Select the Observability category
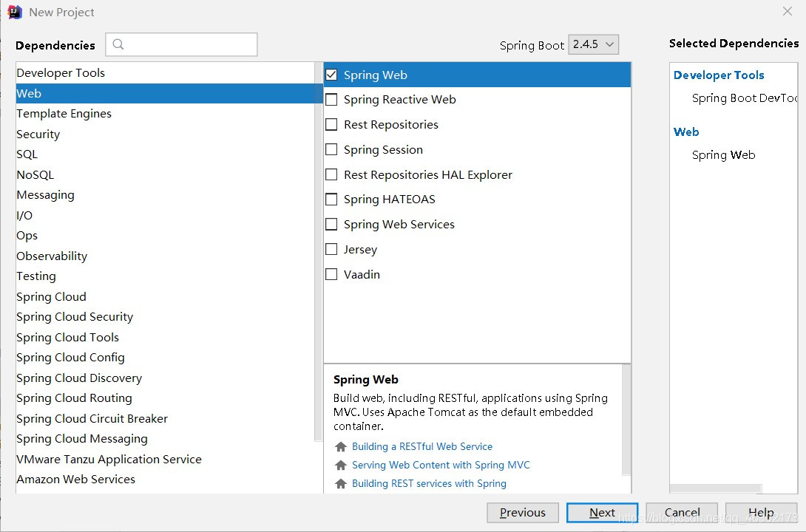The image size is (806, 532). 165,256
